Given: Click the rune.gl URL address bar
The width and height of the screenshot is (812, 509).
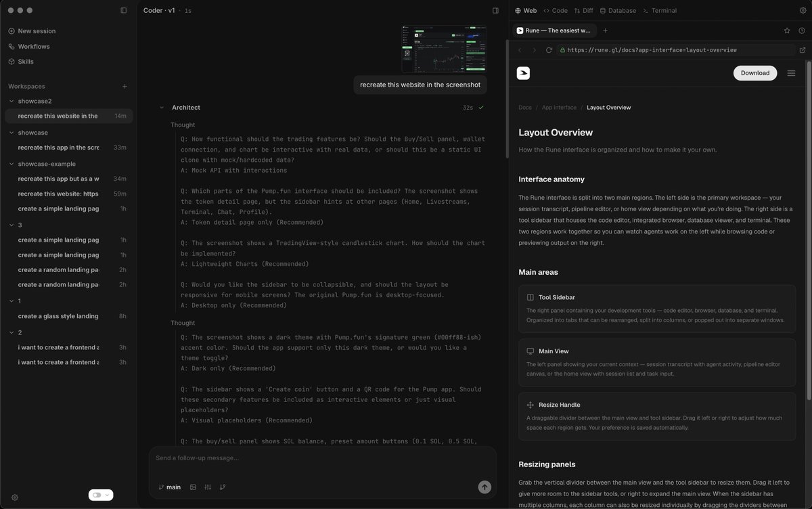Looking at the screenshot, I should [x=676, y=50].
